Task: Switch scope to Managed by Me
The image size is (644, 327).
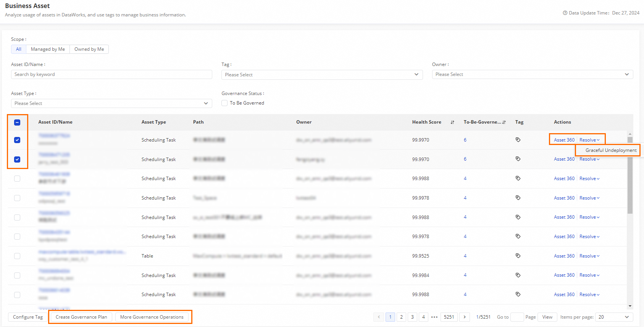Action: coord(48,49)
